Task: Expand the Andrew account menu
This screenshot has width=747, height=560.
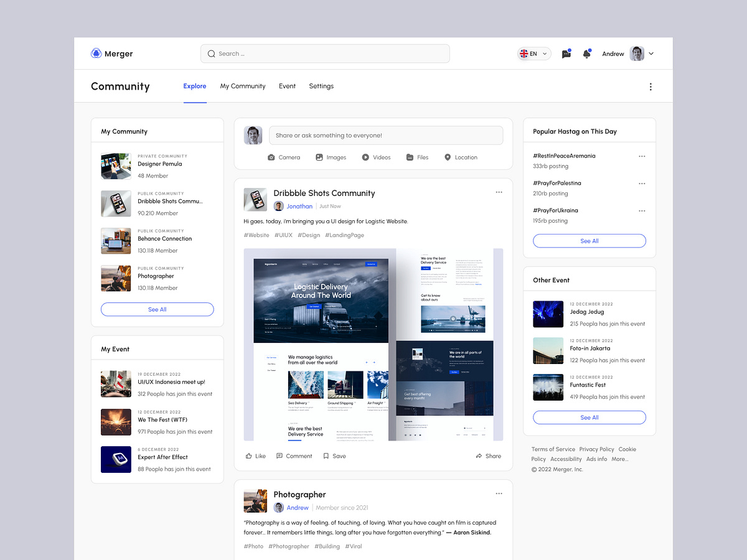Action: [x=651, y=54]
